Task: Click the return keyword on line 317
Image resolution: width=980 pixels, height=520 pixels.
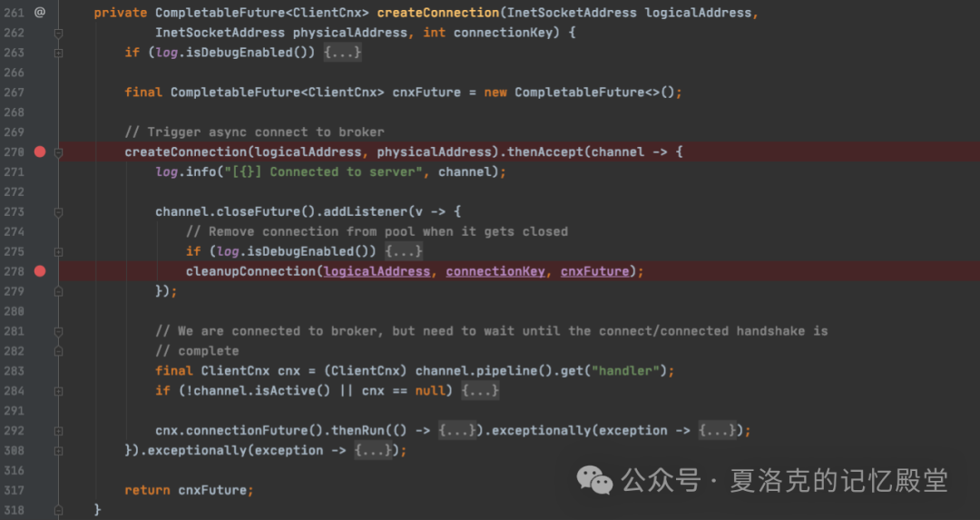Action: (x=147, y=490)
